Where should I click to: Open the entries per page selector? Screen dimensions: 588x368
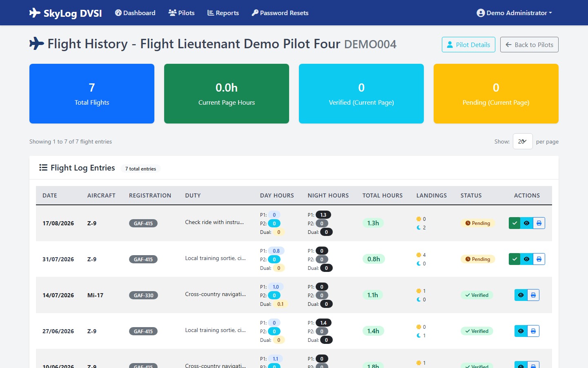523,141
